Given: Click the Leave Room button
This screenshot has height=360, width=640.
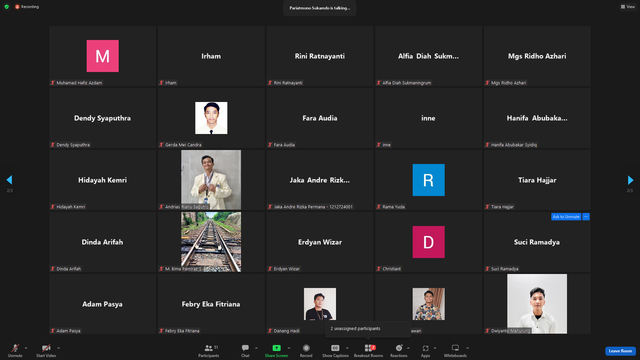Looking at the screenshot, I should coord(620,351).
